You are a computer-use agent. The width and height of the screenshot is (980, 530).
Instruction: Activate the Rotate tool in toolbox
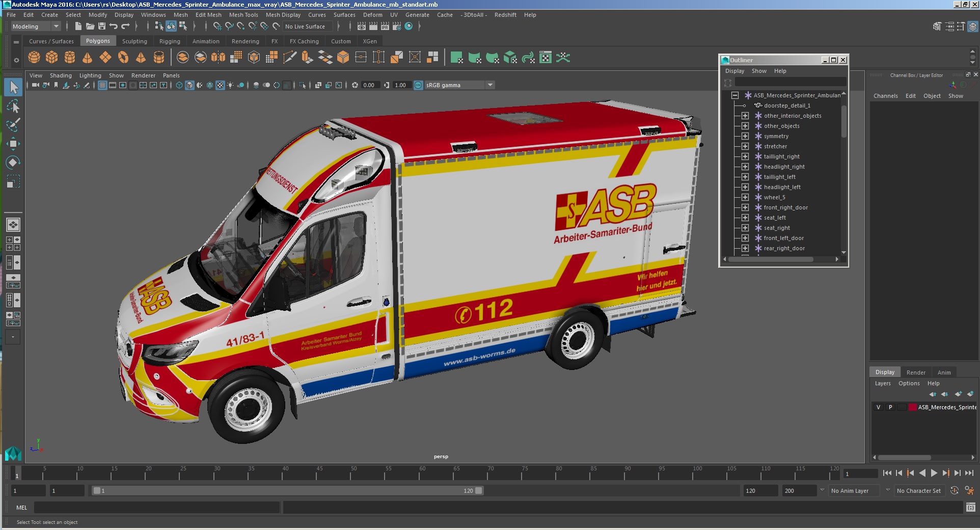[13, 163]
